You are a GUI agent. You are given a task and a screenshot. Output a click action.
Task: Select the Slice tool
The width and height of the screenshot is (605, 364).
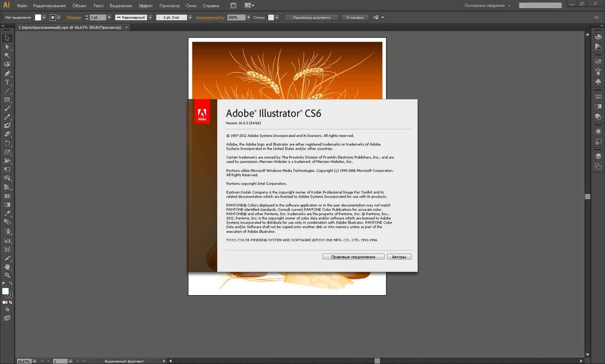coord(7,258)
